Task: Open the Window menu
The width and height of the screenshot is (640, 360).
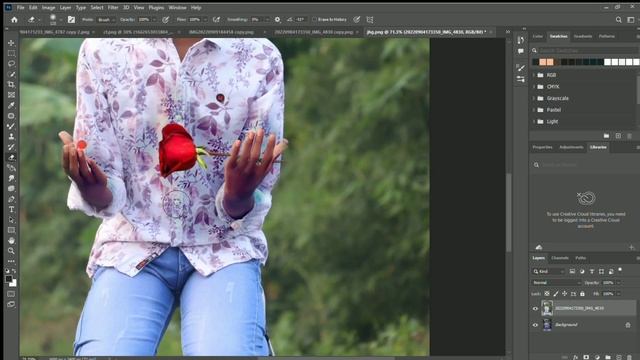Action: point(177,7)
